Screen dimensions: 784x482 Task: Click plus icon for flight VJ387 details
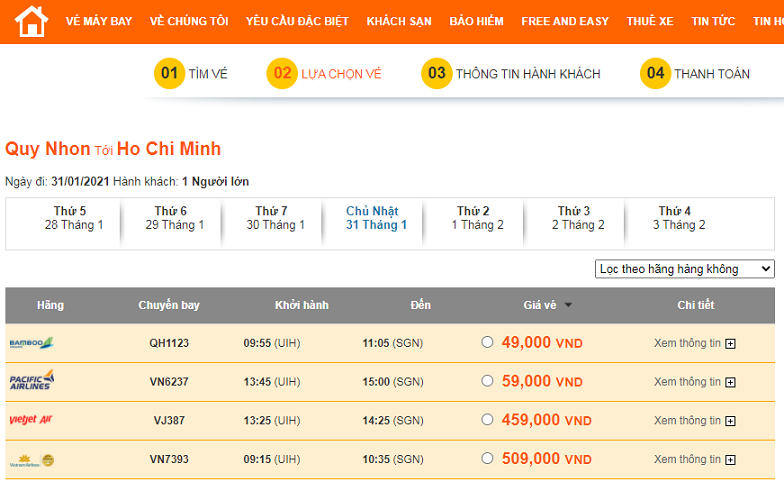tap(730, 422)
